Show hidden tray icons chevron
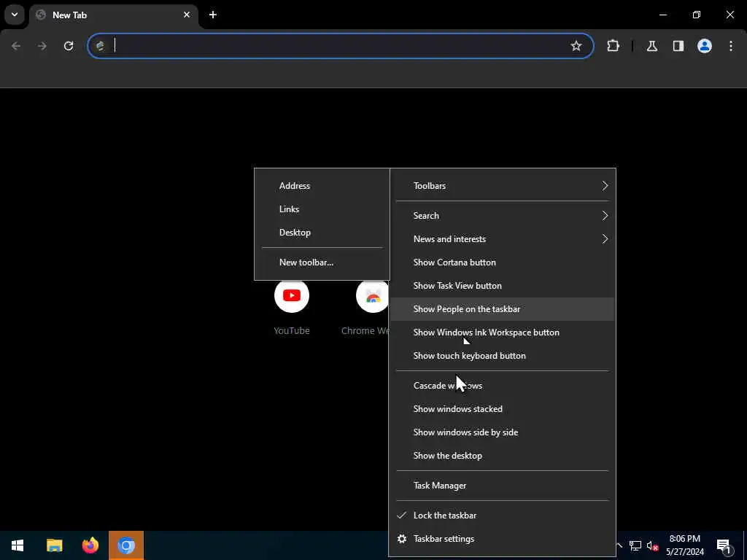This screenshot has height=560, width=747. point(619,545)
